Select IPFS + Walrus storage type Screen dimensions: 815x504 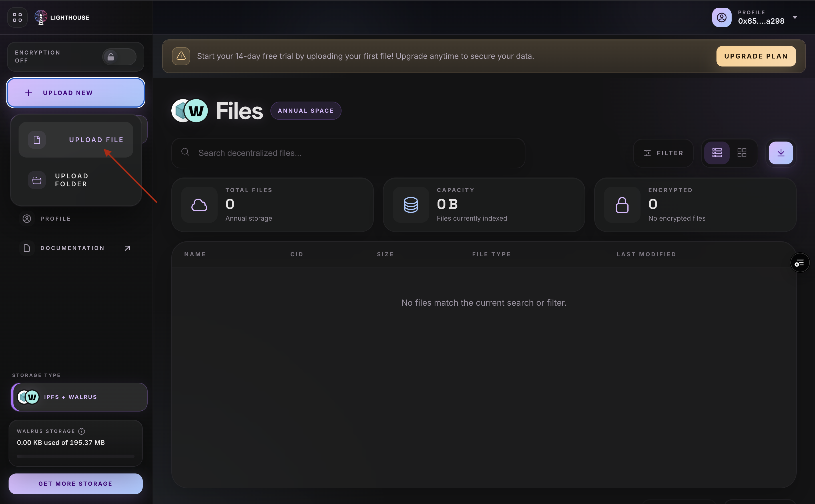[x=79, y=397]
